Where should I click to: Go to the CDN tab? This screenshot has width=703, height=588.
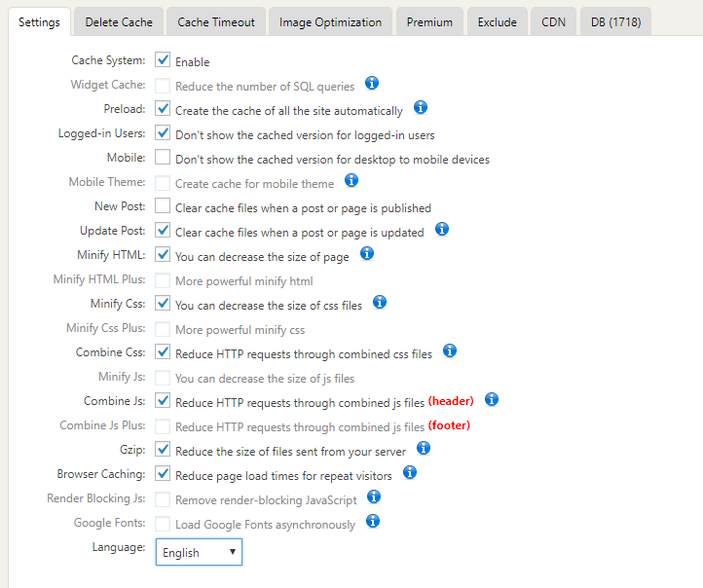coord(553,21)
